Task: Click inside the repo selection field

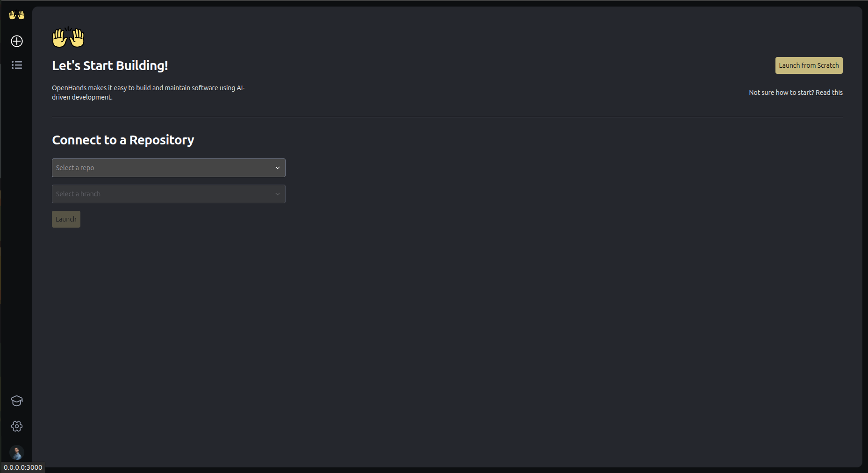Action: pos(140,167)
